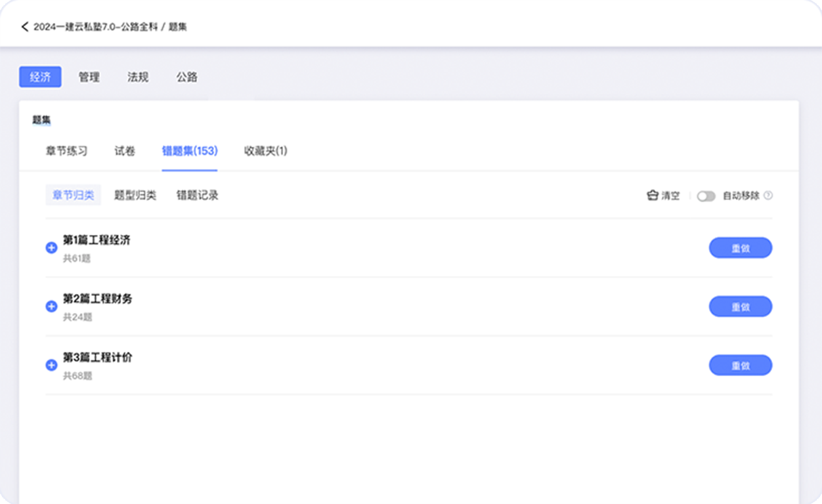Image resolution: width=822 pixels, height=504 pixels.
Task: Click the 清空 clear-all icon
Action: click(x=653, y=196)
